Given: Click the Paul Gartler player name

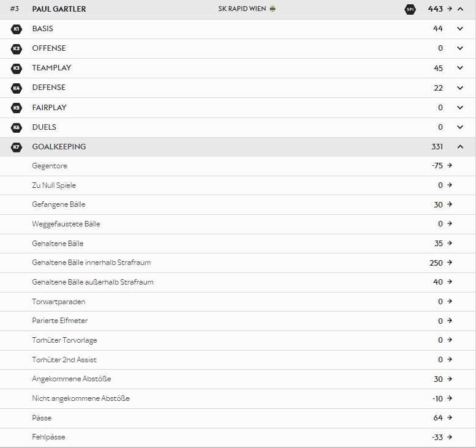Looking at the screenshot, I should click(x=59, y=9).
